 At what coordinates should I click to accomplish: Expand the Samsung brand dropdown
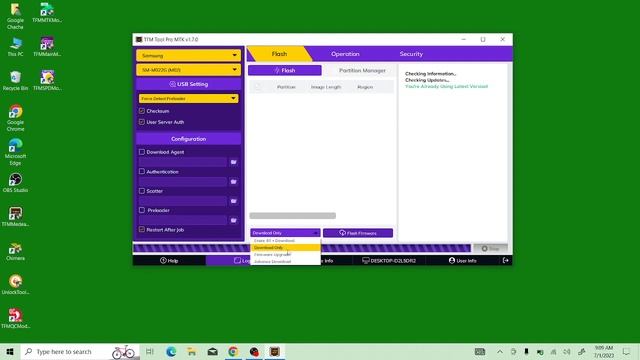[x=188, y=56]
